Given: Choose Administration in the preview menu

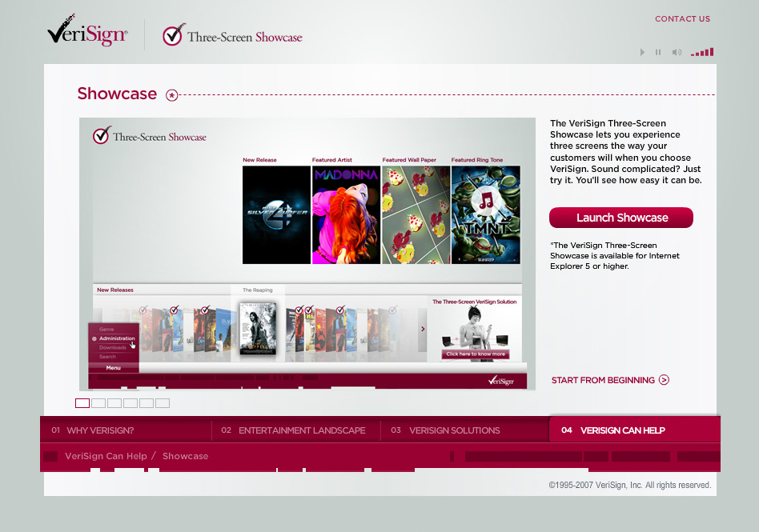Looking at the screenshot, I should [117, 338].
